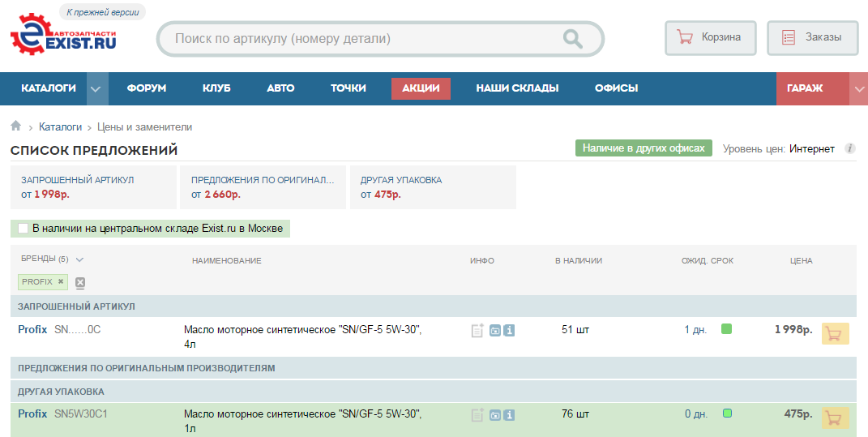Click the price level info icon
The image size is (868, 437).
point(849,148)
